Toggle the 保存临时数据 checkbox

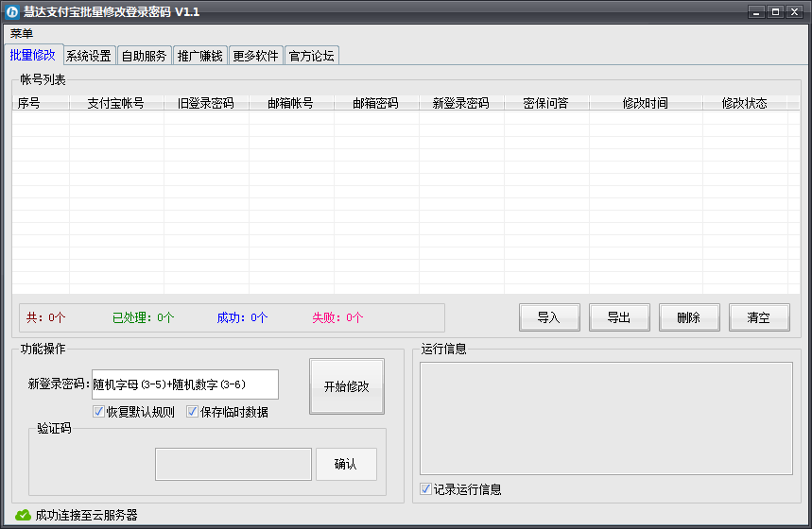[x=192, y=412]
